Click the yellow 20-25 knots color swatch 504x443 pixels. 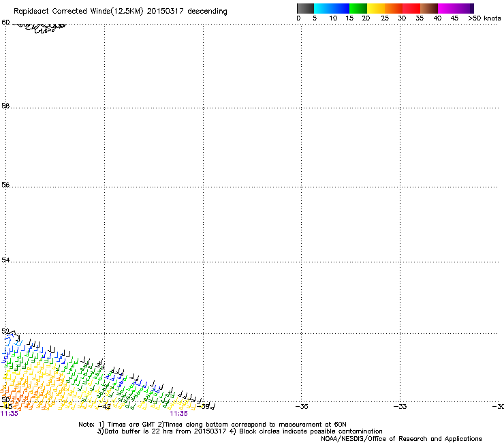pos(376,8)
